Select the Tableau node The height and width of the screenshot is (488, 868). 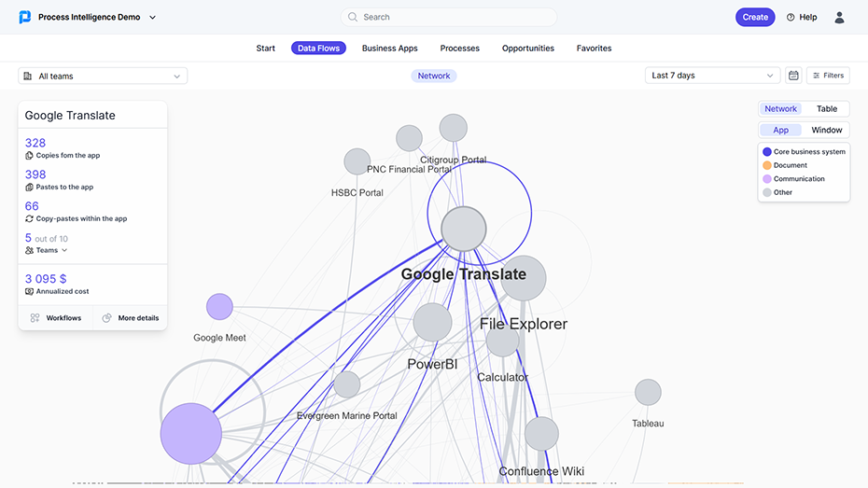[x=648, y=392]
